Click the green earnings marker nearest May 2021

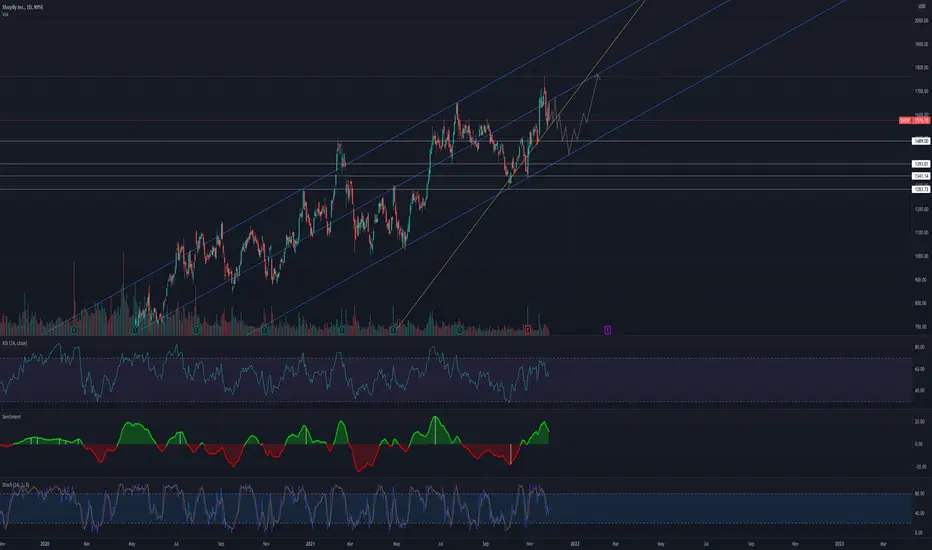coord(393,329)
